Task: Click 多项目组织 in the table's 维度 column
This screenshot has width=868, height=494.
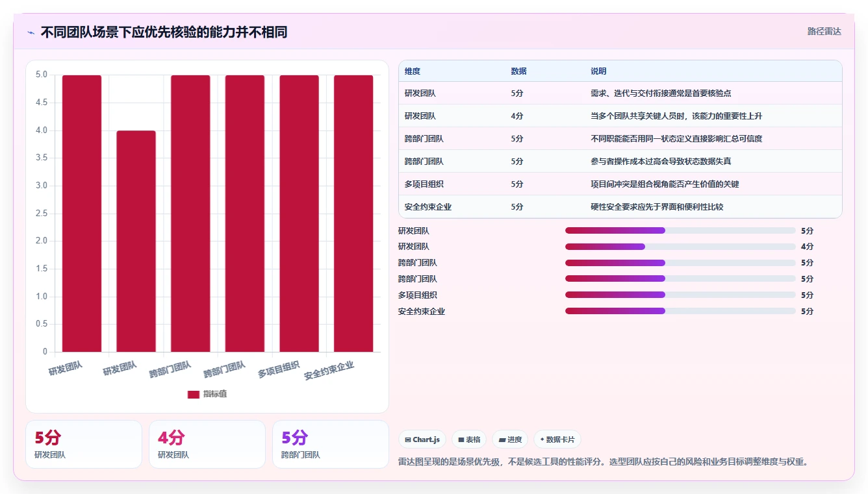Action: (x=424, y=184)
